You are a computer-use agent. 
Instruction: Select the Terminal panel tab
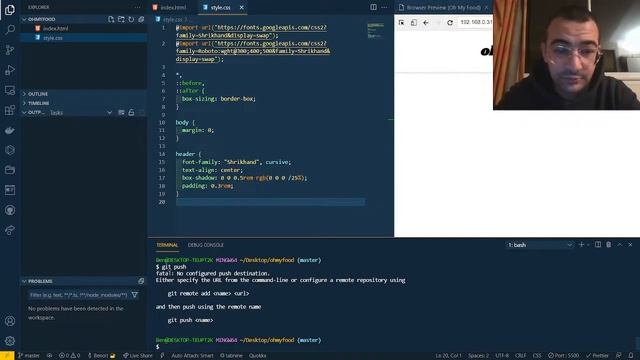(167, 245)
